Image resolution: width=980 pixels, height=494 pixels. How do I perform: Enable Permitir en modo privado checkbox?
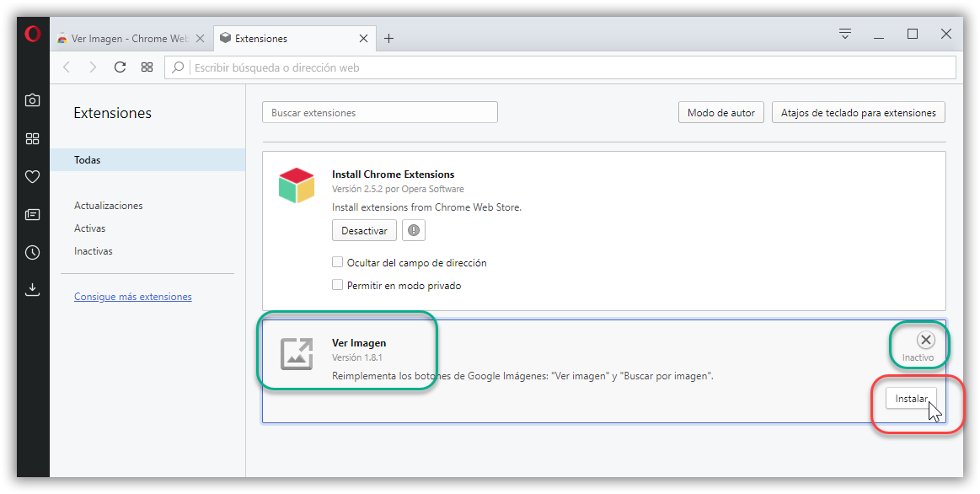pos(338,285)
